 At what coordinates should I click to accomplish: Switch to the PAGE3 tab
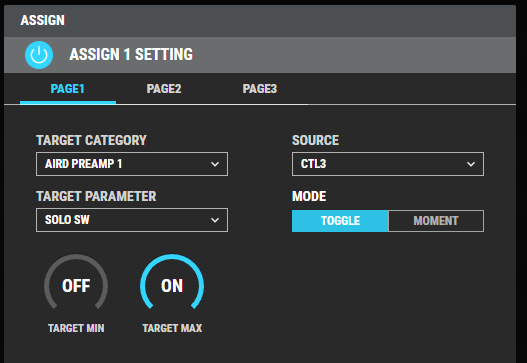tap(260, 89)
